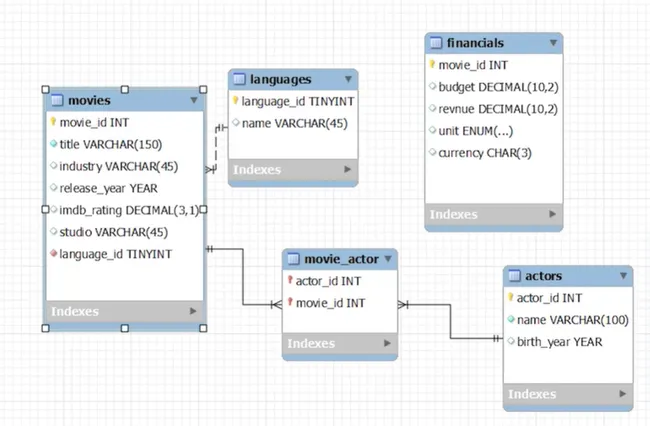This screenshot has width=650, height=426.
Task: Click the diamond icon beside currency CHAR(3)
Action: (432, 152)
